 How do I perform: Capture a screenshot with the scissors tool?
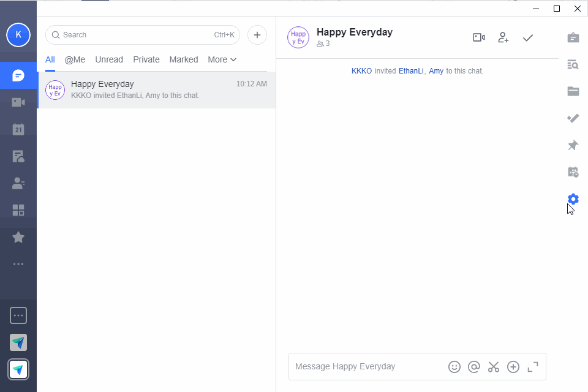coord(494,366)
